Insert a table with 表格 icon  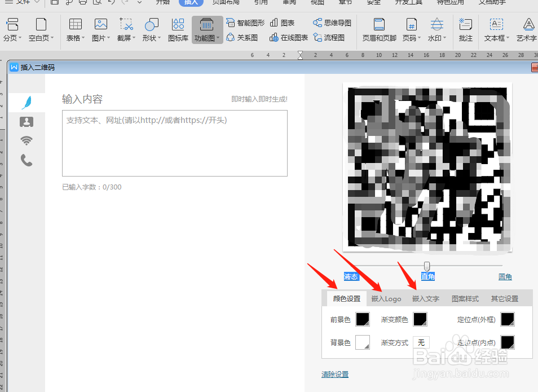click(76, 25)
